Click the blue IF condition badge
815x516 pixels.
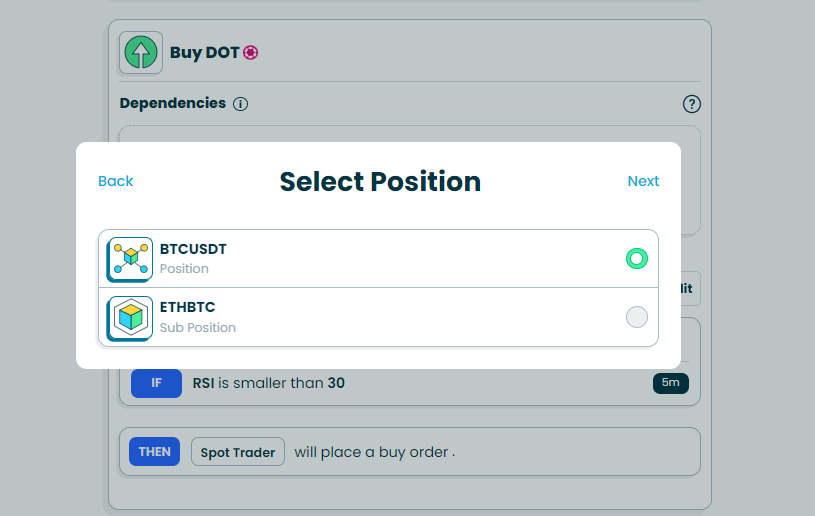pos(156,383)
